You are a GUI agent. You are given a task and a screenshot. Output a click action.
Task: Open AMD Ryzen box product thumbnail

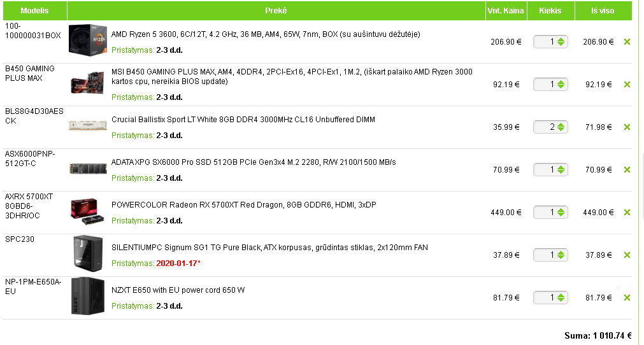(87, 40)
